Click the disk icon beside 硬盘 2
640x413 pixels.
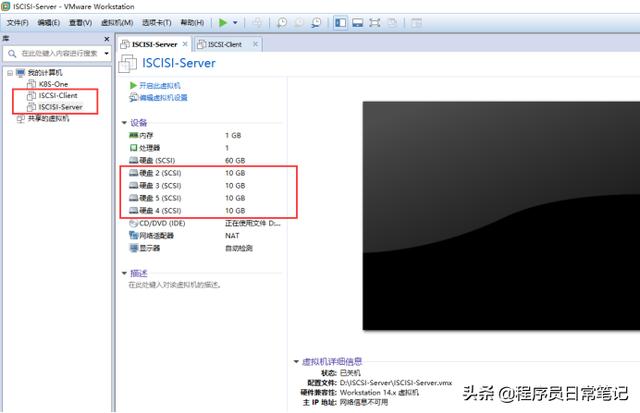click(133, 173)
